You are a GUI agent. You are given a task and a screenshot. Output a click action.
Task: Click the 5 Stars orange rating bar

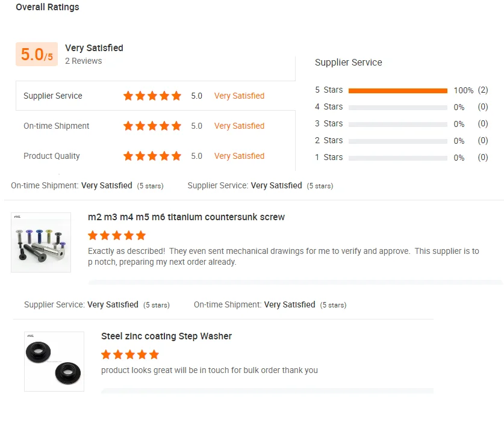(397, 91)
